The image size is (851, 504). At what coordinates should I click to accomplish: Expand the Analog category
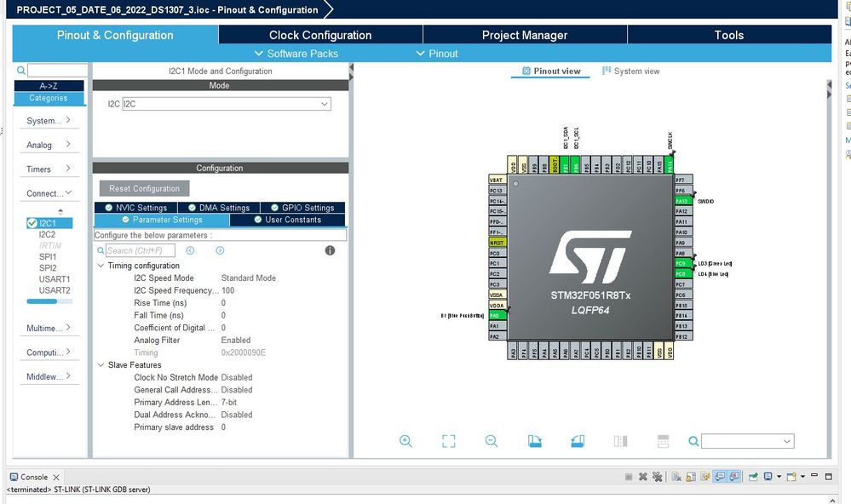coord(49,145)
